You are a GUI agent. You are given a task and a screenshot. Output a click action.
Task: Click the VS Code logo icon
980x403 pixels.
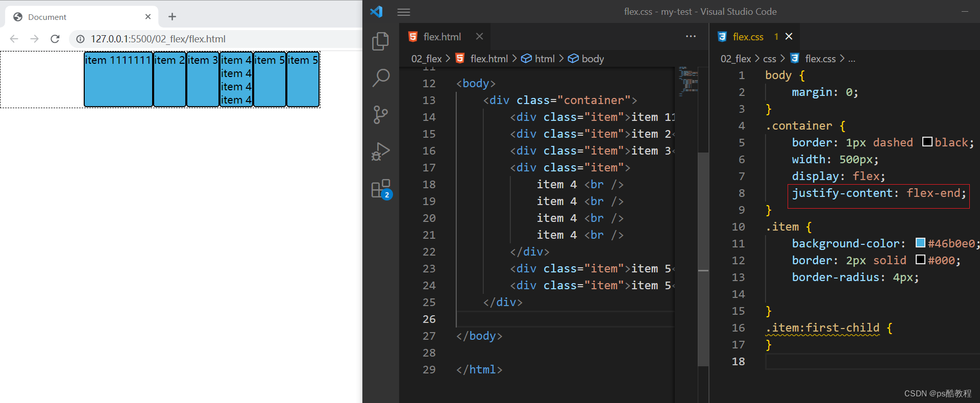pos(377,11)
